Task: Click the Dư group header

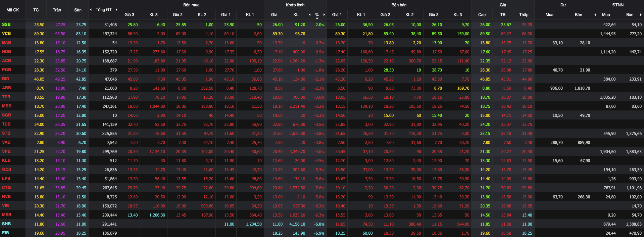Action: tap(563, 5)
